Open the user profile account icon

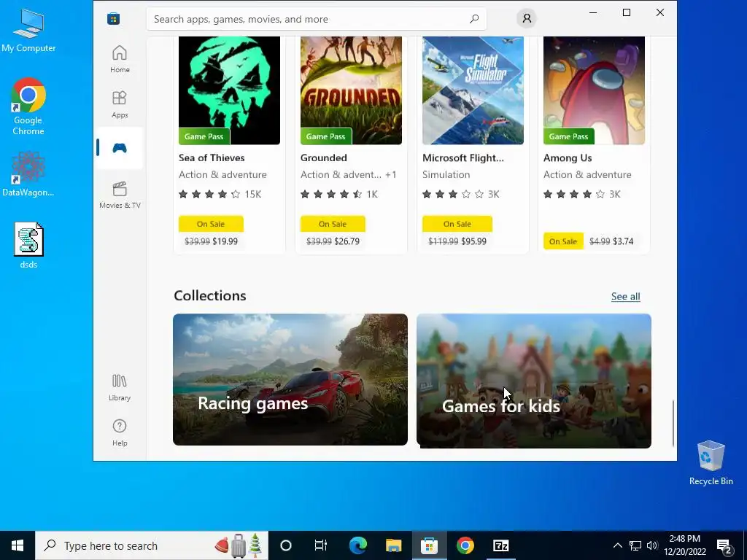coord(527,18)
